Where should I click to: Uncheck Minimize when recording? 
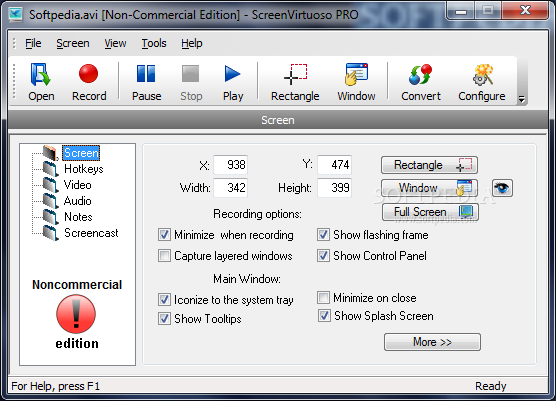[x=164, y=235]
